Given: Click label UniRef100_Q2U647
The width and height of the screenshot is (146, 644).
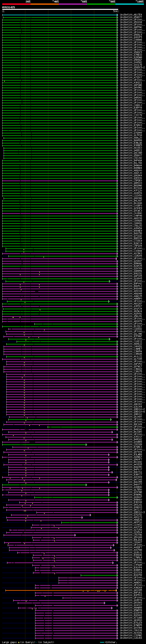Looking at the screenshot, I should 131,261.
